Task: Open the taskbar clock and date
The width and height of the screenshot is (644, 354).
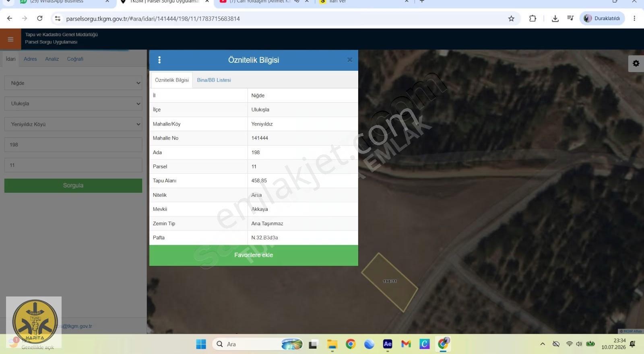Action: point(613,344)
